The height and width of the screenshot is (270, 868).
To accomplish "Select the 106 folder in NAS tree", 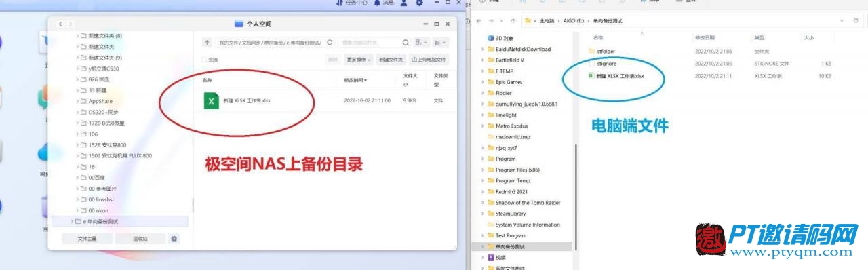I will click(93, 134).
